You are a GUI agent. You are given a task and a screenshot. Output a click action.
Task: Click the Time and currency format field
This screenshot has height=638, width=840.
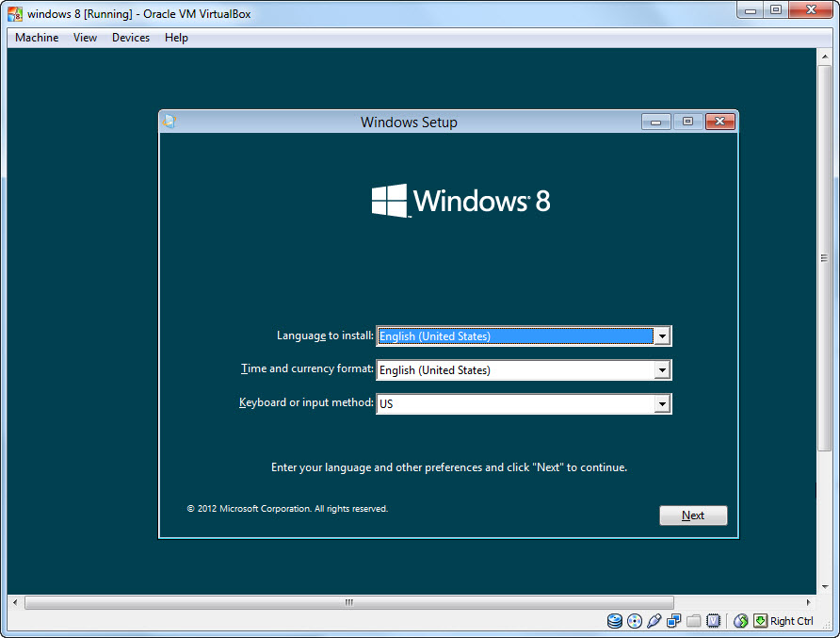(x=524, y=370)
